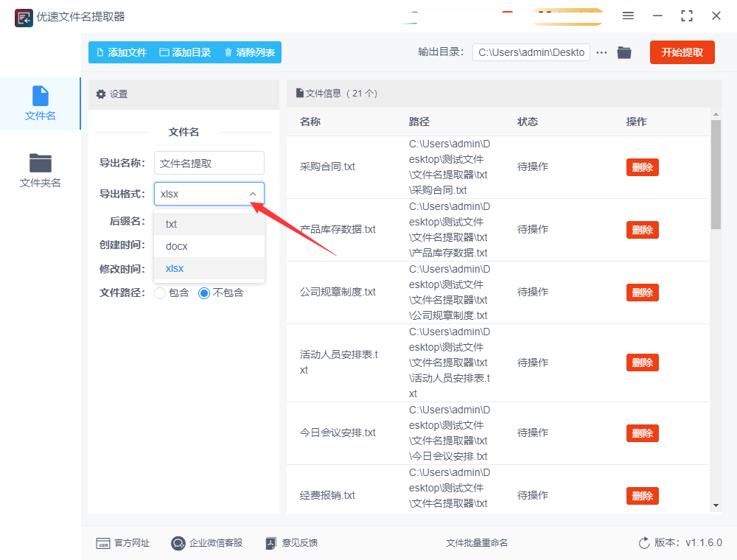Viewport: 737px width, 560px height.
Task: Switch to the 文件夹名 sidebar tab
Action: 40,170
